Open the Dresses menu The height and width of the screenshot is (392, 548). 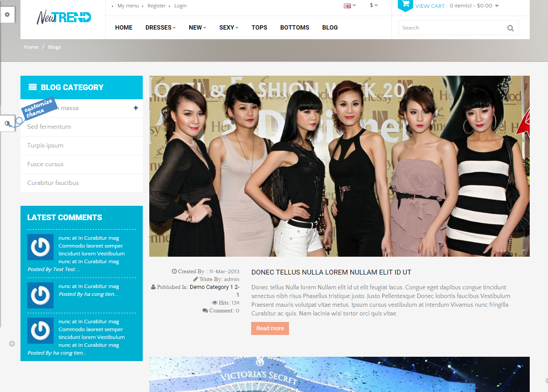(160, 27)
